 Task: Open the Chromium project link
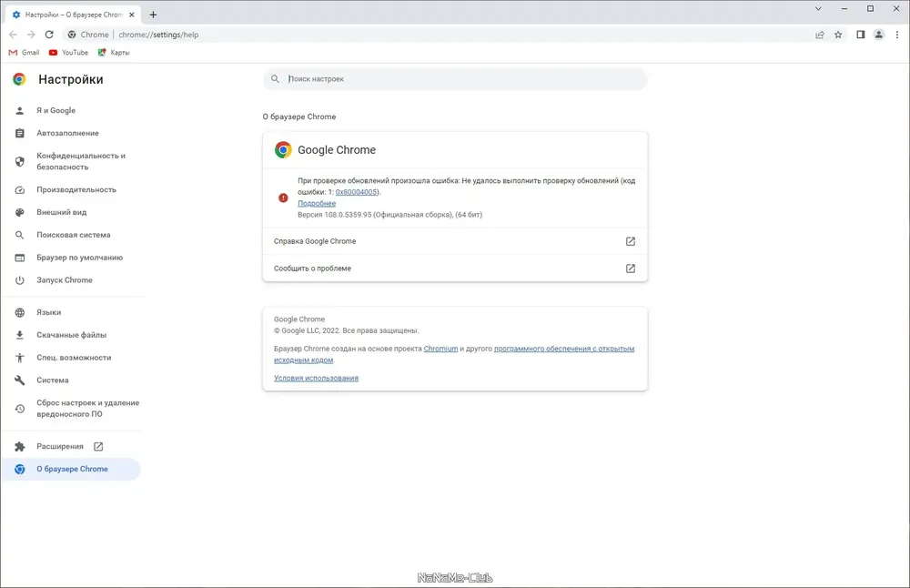(x=440, y=349)
